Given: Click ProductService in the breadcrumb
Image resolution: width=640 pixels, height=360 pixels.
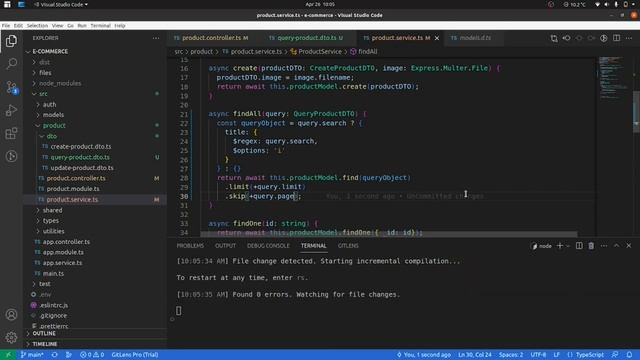Looking at the screenshot, I should (x=320, y=52).
